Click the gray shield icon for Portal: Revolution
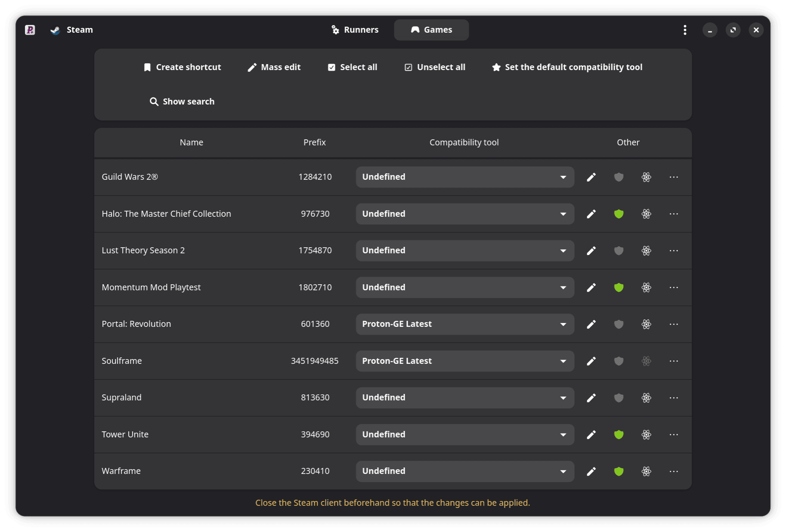The image size is (786, 532). [x=619, y=324]
